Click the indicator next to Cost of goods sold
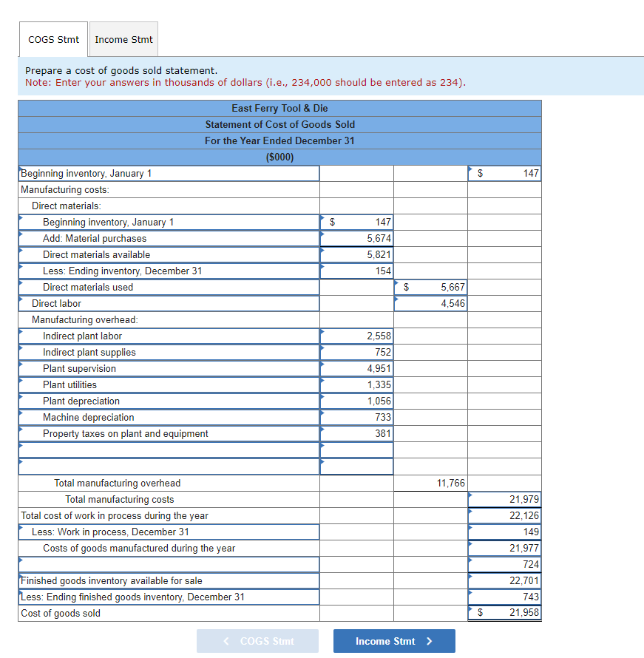 click(471, 607)
